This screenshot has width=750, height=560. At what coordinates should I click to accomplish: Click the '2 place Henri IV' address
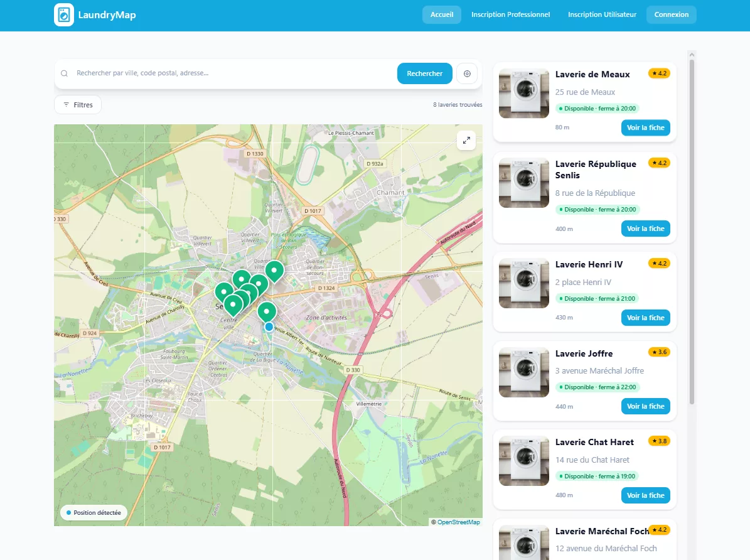tap(583, 283)
